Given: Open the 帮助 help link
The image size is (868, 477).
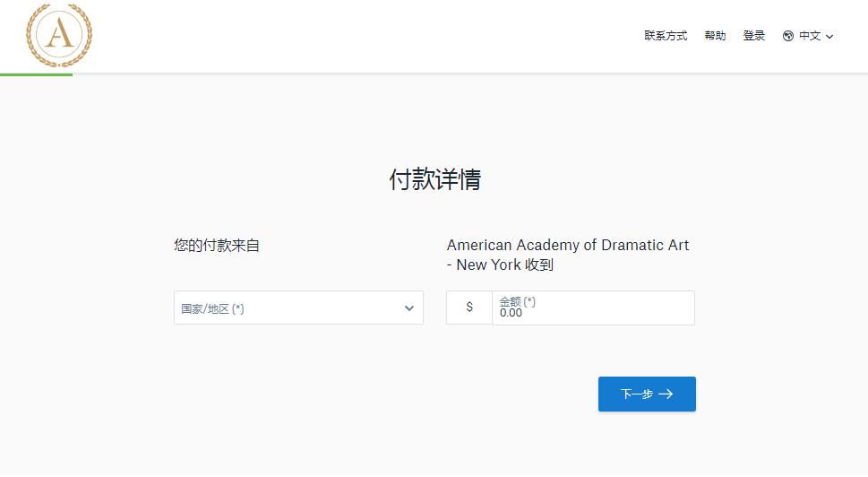Looking at the screenshot, I should pos(715,36).
